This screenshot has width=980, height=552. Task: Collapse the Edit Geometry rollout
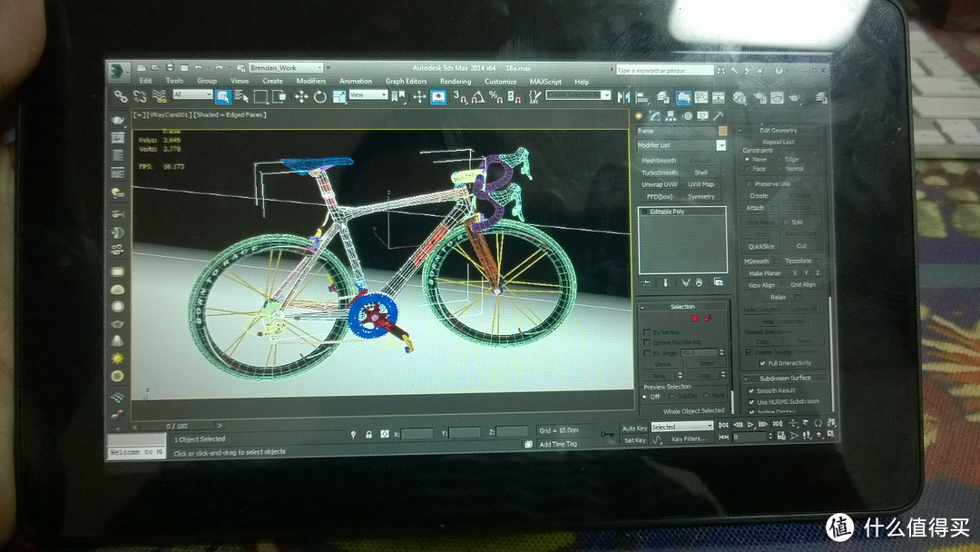coord(779,130)
